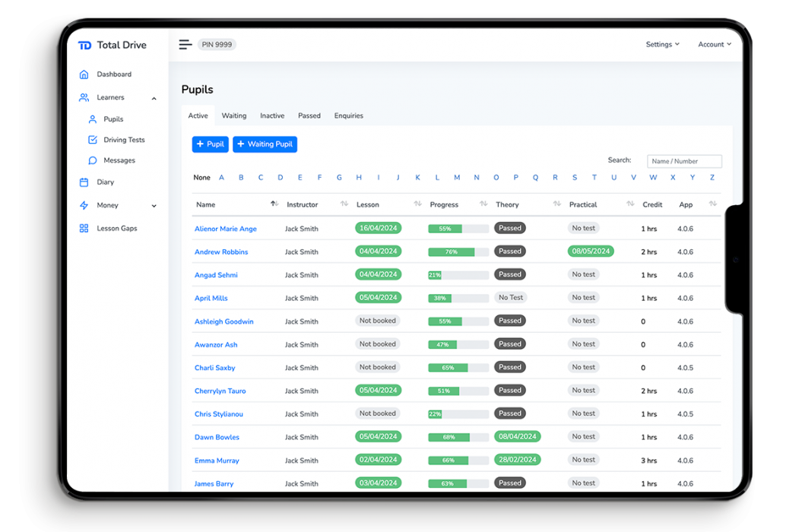The height and width of the screenshot is (532, 802).
Task: Open Andrew Robbins' pupil record
Action: point(220,251)
